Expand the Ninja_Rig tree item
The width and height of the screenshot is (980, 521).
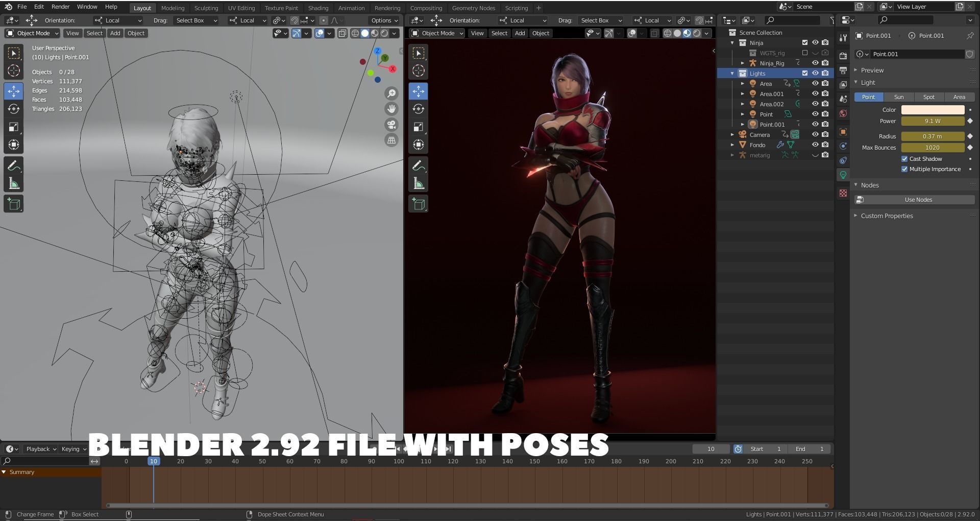tap(743, 63)
